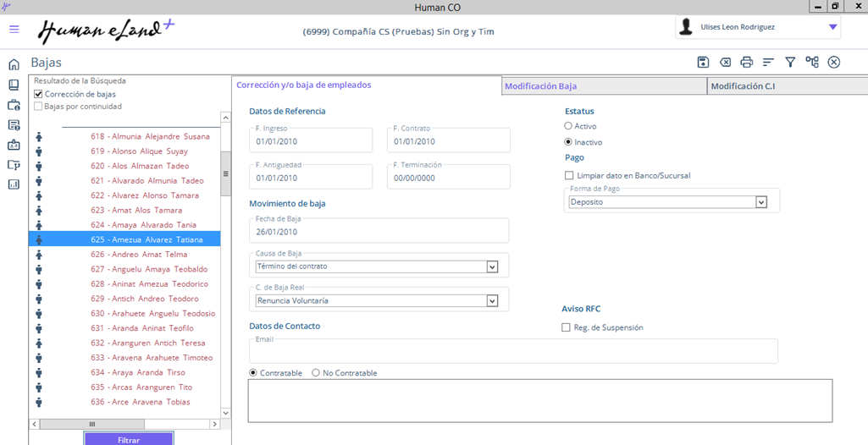Select employee 630 Arahuete Anguelu Teodosio
This screenshot has width=868, height=445.
[x=152, y=313]
